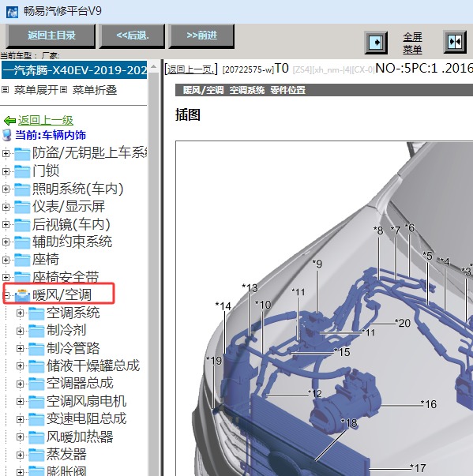Screen dimensions: 473x476
Task: Click the 制冷剂 folder icon
Action: pyautogui.click(x=36, y=331)
